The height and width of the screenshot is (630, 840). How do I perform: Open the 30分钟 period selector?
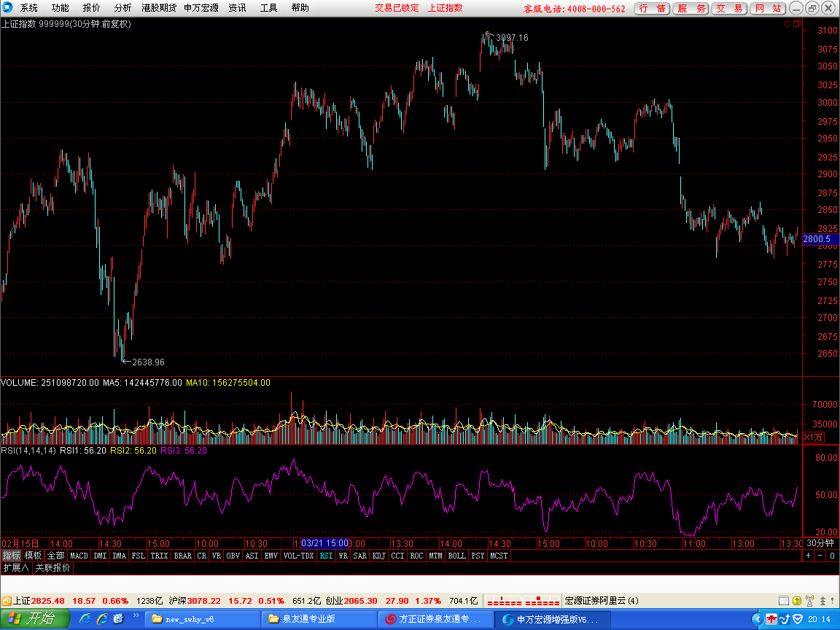820,543
